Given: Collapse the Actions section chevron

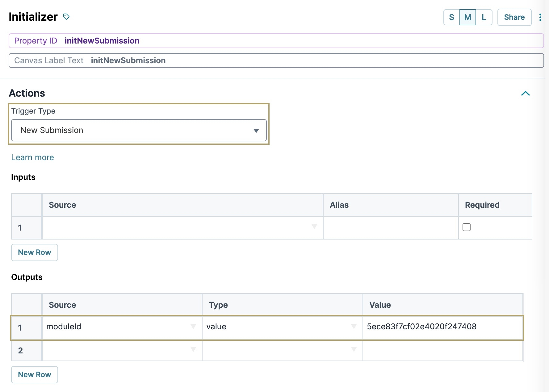Looking at the screenshot, I should pyautogui.click(x=525, y=94).
